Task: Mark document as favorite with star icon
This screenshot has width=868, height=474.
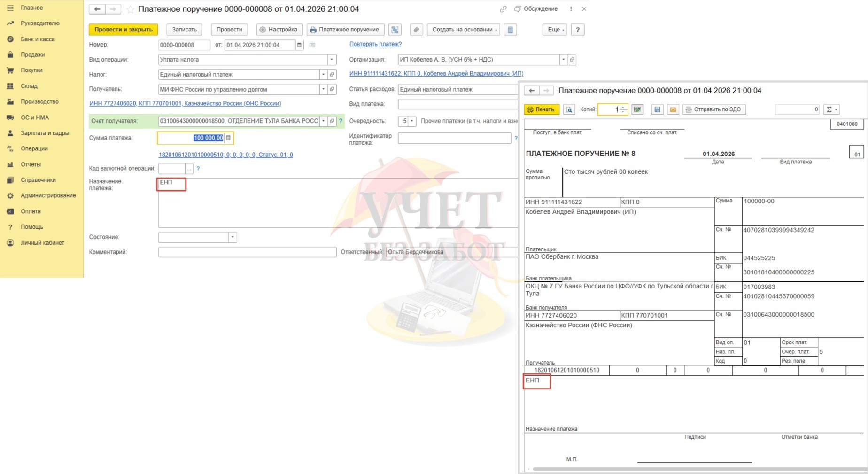Action: click(130, 9)
